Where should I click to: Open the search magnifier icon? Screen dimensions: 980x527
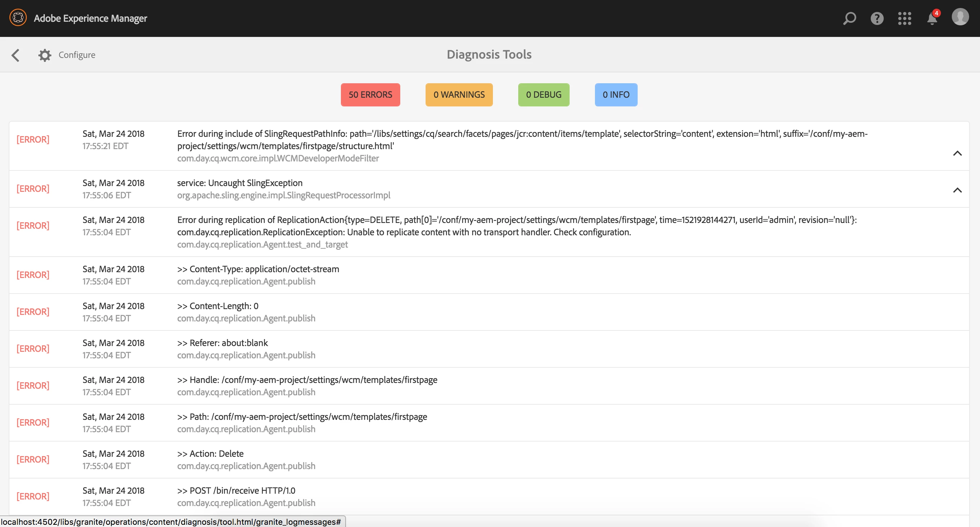click(849, 18)
